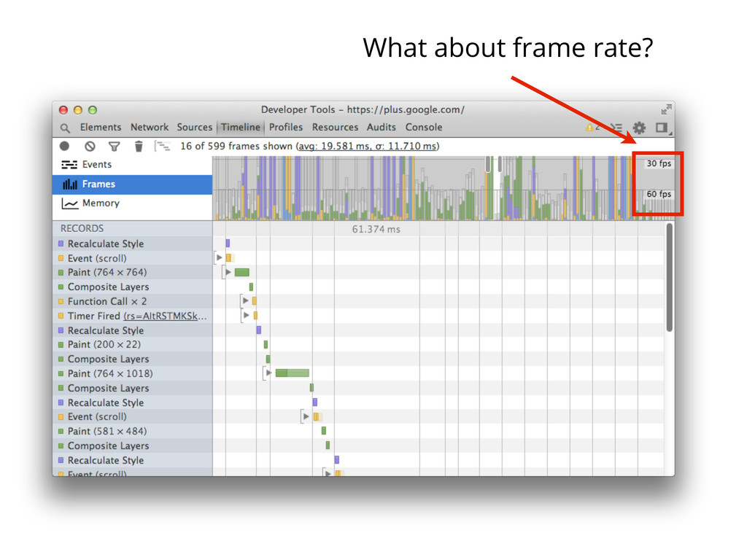747x560 pixels.
Task: Click the left overview window resize handle
Action: 488,165
